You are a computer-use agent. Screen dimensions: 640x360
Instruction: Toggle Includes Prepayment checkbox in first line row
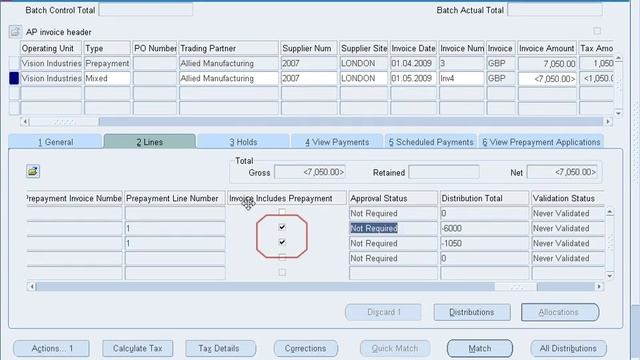282,212
